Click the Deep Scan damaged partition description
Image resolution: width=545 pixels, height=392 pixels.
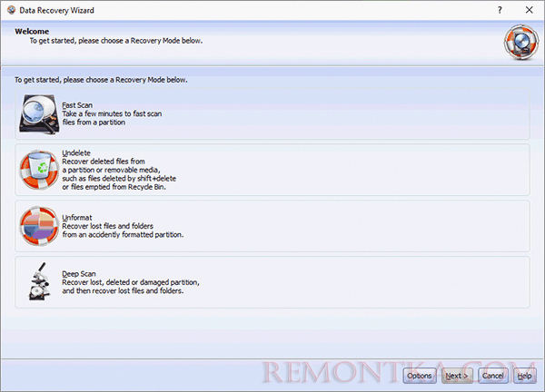(x=130, y=282)
